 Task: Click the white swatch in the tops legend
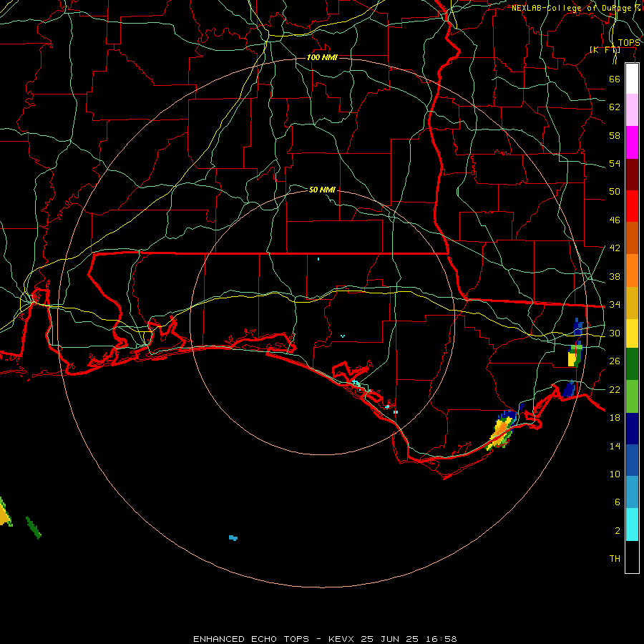tap(632, 79)
